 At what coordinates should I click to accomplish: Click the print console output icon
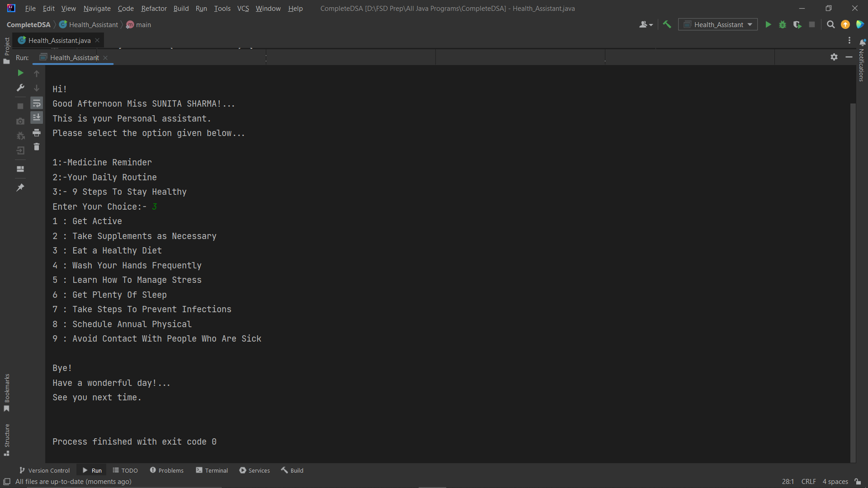(x=37, y=133)
